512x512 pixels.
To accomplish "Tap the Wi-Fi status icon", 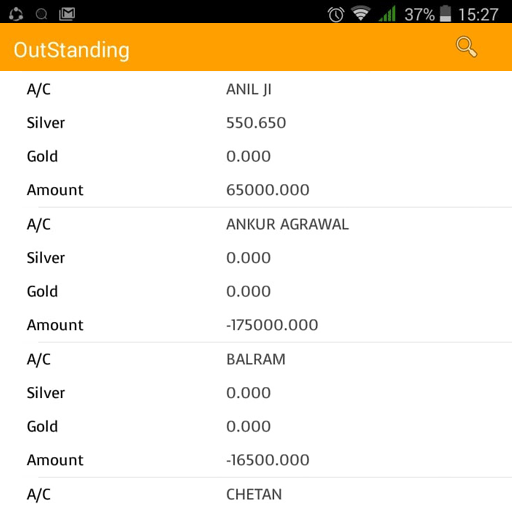I will click(361, 14).
